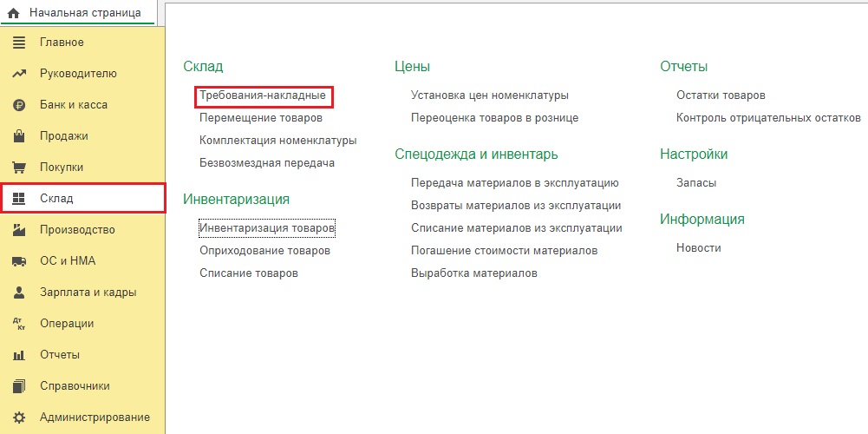This screenshot has height=434, width=868.
Task: Open the Операции section
Action: click(x=82, y=324)
